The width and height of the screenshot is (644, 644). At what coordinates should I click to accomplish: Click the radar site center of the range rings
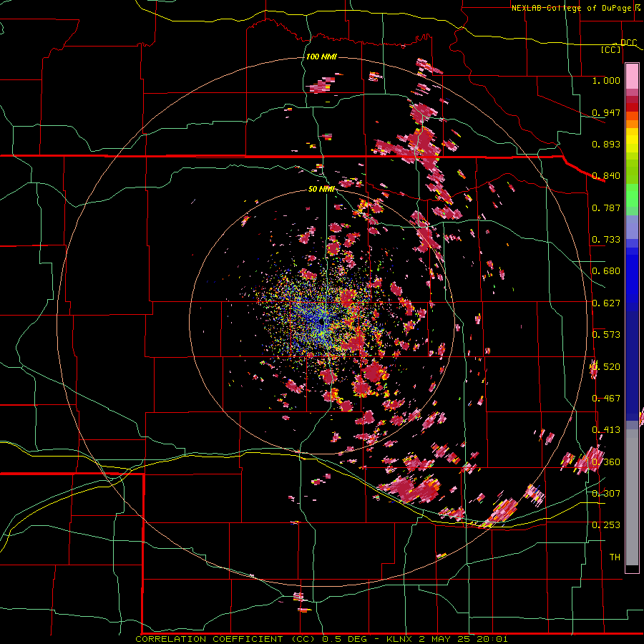click(322, 322)
